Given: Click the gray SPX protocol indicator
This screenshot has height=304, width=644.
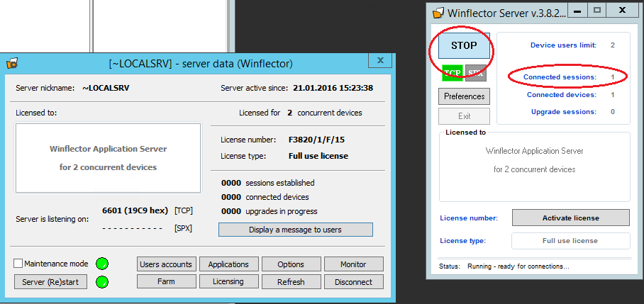Looking at the screenshot, I should coord(476,72).
